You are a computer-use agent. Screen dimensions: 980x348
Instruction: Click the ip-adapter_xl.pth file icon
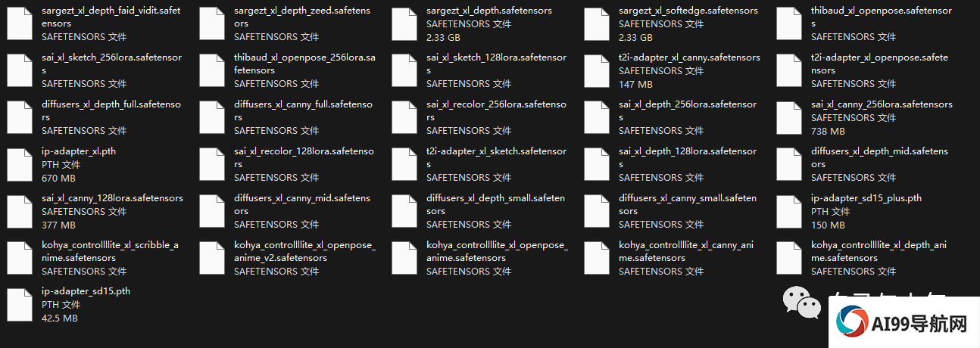(x=20, y=164)
